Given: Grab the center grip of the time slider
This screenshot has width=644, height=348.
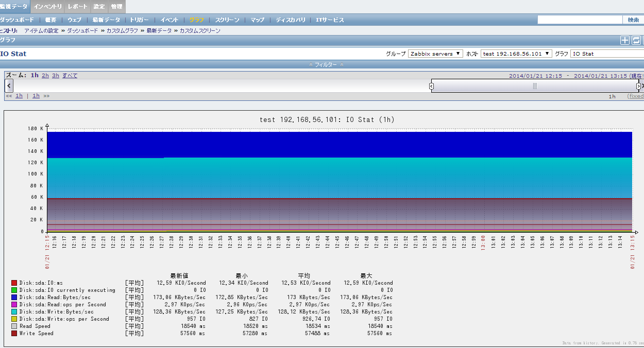Looking at the screenshot, I should coord(535,86).
